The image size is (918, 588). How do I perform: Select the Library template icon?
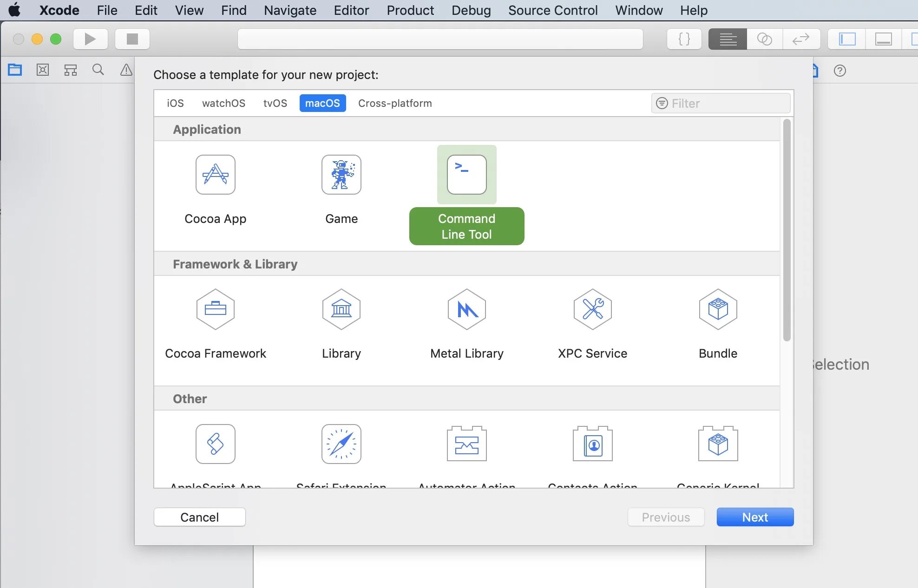pos(341,309)
